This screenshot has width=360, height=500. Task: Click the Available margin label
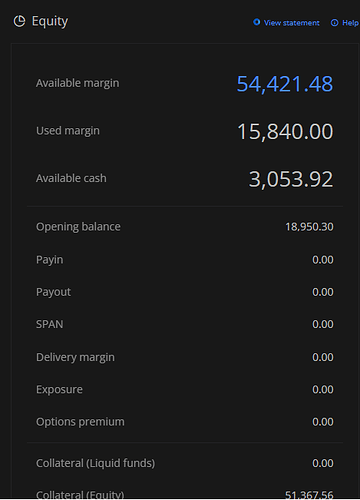[77, 83]
